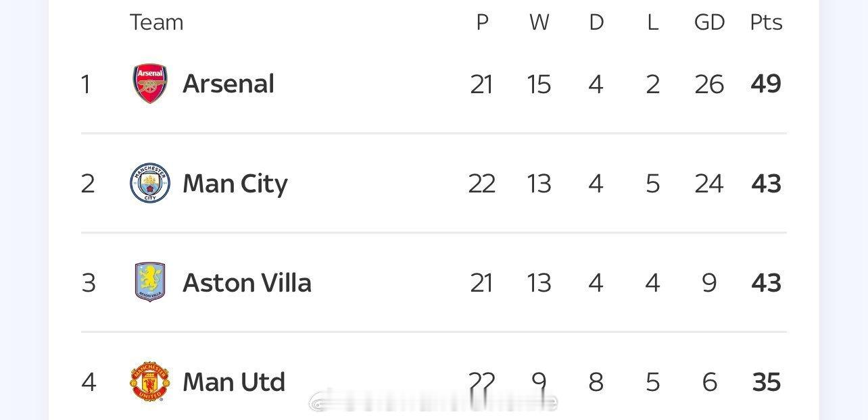Viewport: 868px width, 420px height.
Task: Click the L losses column header
Action: [x=652, y=22]
